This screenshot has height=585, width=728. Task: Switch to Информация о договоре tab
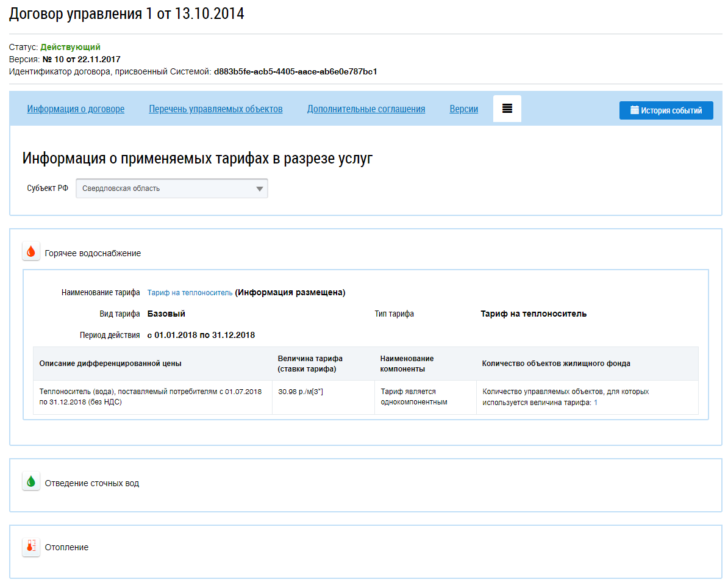(x=76, y=109)
